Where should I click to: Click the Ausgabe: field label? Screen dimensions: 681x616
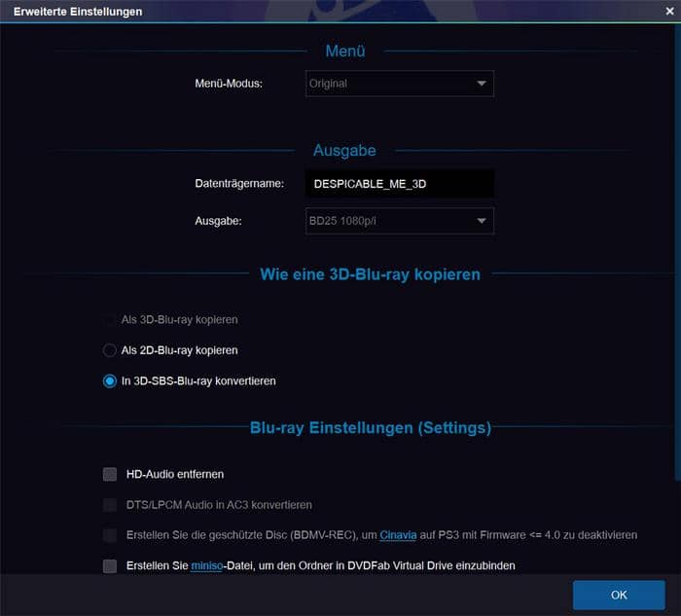coord(218,221)
